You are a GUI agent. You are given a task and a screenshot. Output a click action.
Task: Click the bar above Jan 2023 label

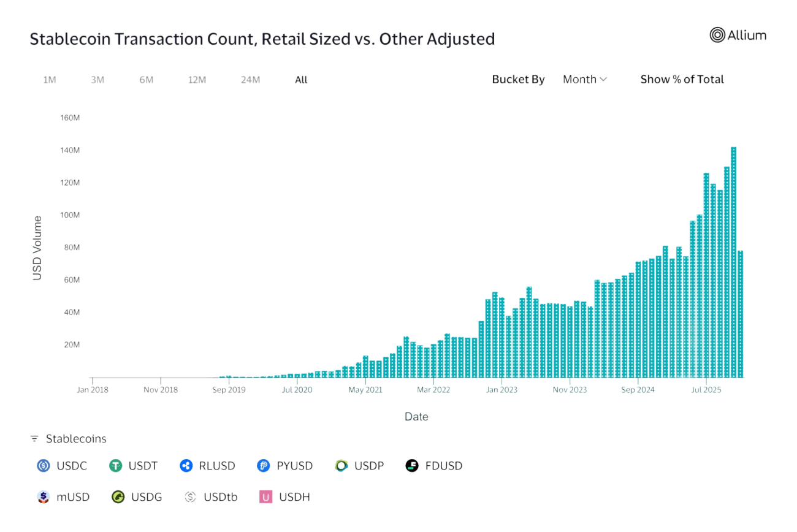tap(501, 338)
